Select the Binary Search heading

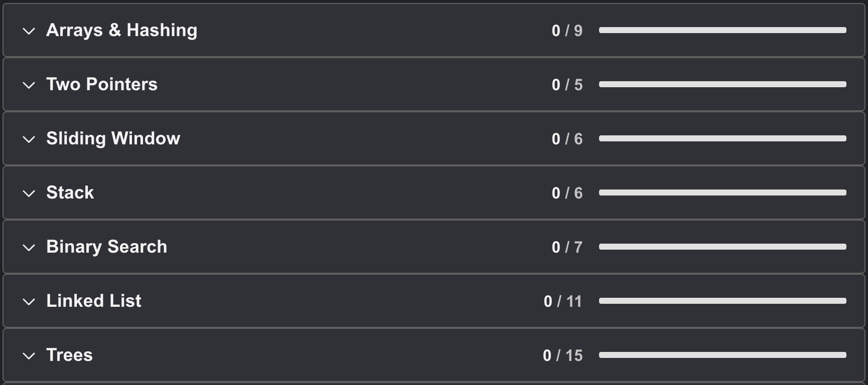(x=106, y=247)
